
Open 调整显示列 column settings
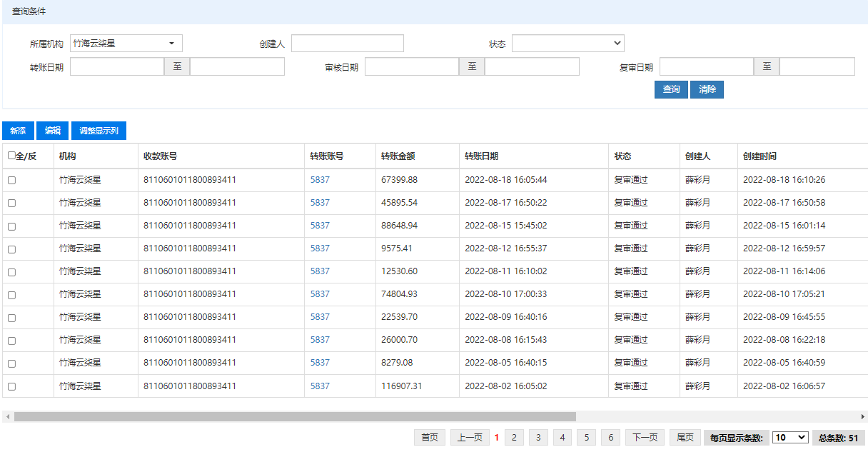(99, 131)
